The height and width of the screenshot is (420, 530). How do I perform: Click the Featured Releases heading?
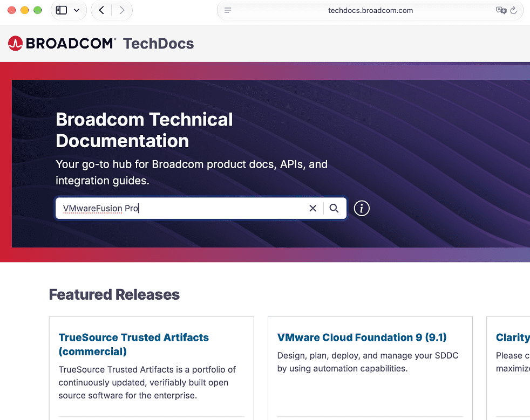coord(114,294)
